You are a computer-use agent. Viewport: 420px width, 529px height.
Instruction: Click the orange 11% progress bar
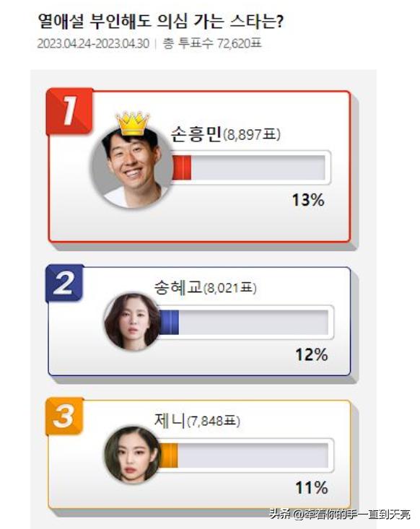point(246,455)
